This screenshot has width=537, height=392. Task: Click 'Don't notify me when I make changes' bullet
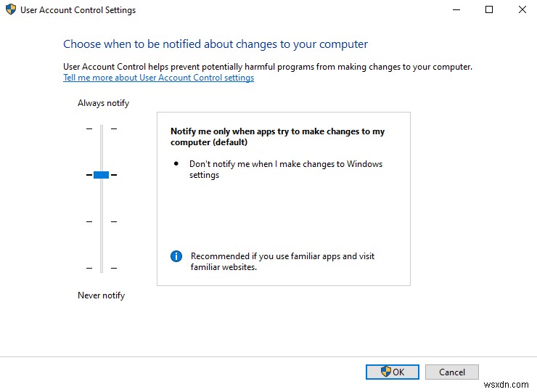click(x=286, y=169)
